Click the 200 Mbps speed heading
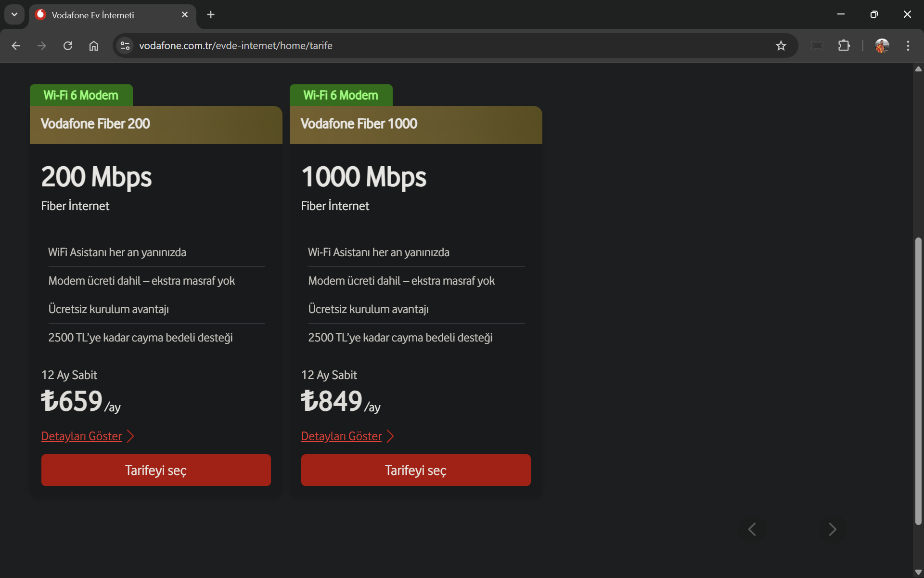This screenshot has height=578, width=924. [96, 177]
